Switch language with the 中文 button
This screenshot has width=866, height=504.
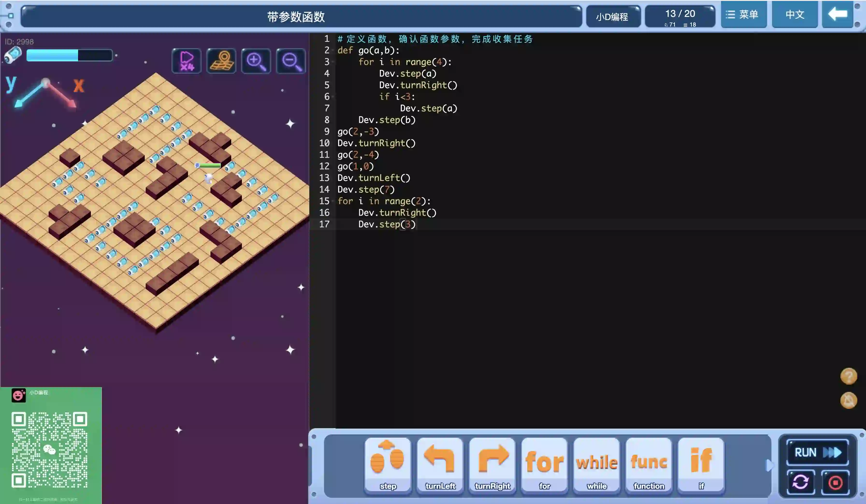[794, 14]
